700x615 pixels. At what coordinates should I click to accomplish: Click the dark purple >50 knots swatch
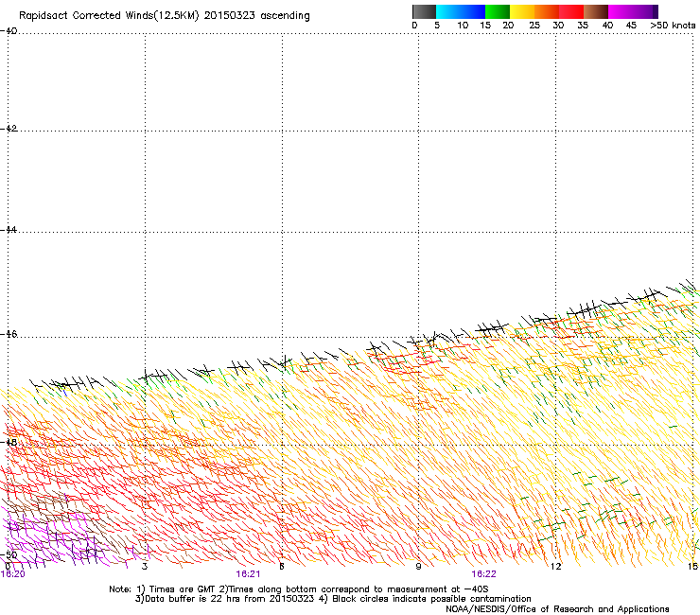click(655, 11)
